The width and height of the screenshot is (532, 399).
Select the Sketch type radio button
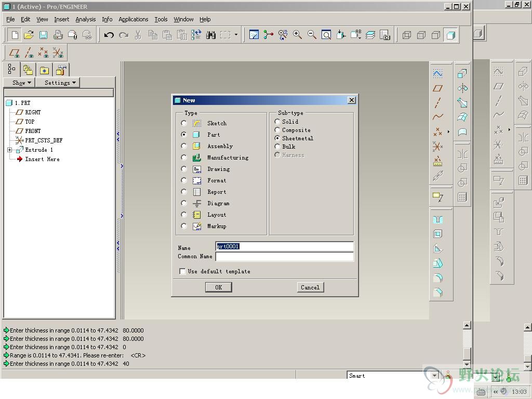[x=183, y=123]
